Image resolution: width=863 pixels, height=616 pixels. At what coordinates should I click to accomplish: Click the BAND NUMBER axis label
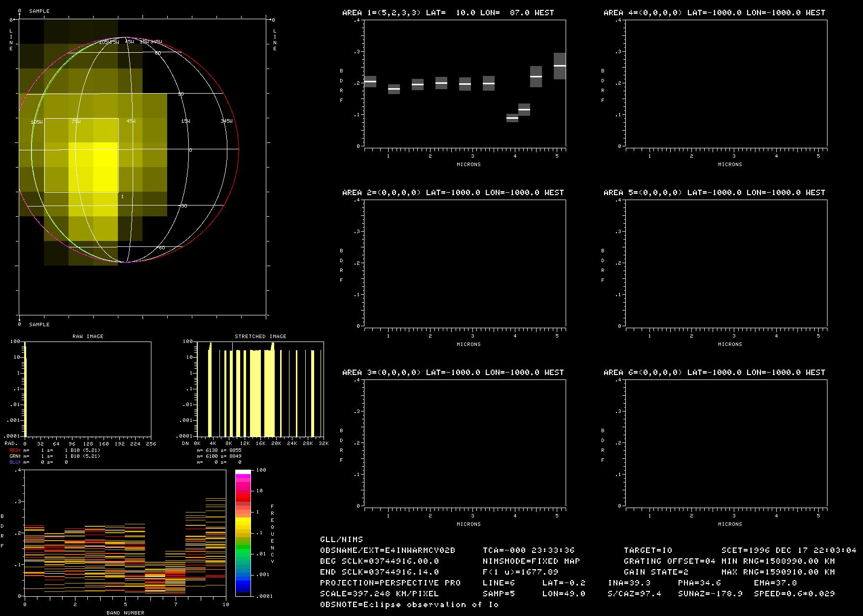tap(125, 613)
